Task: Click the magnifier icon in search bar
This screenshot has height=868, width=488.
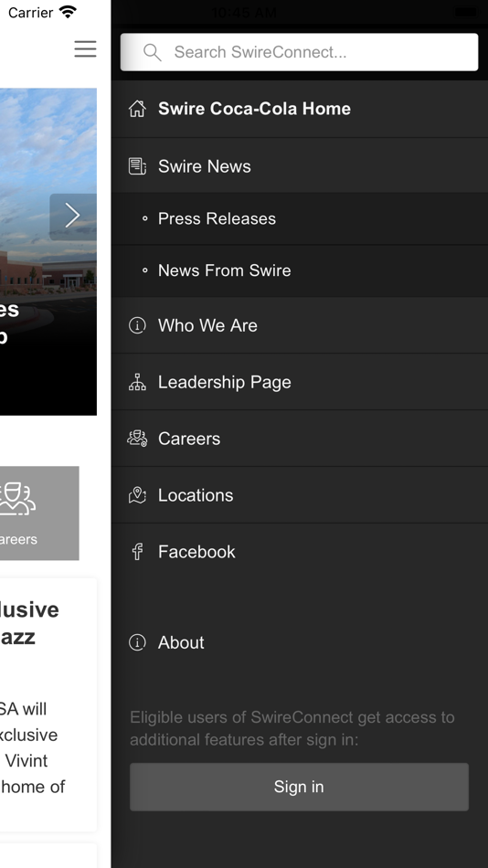Action: (x=153, y=52)
